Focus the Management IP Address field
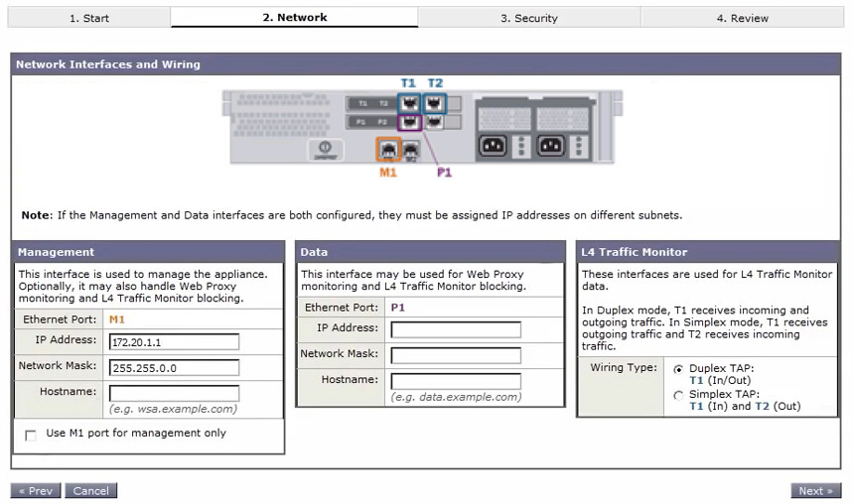This screenshot has width=853, height=504. pos(174,342)
